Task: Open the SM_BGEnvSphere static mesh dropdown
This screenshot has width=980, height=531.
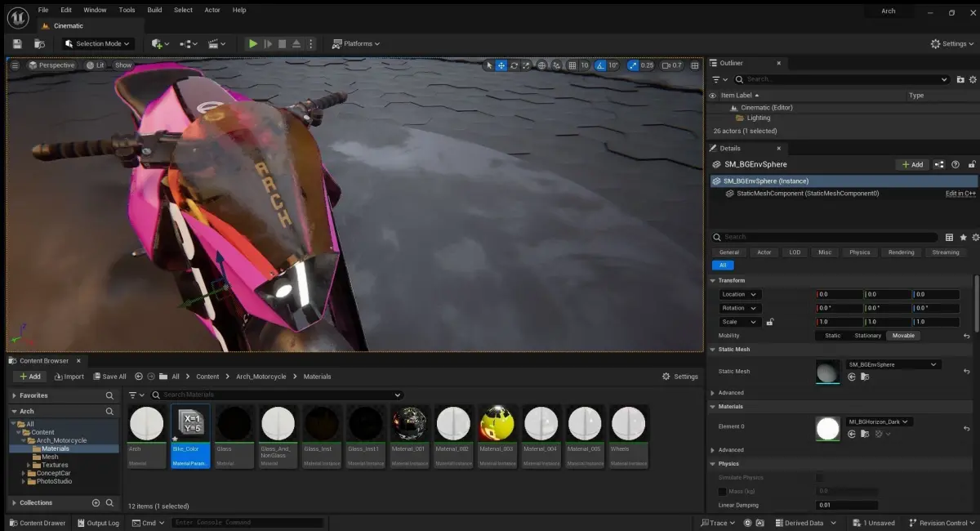Action: pos(893,364)
